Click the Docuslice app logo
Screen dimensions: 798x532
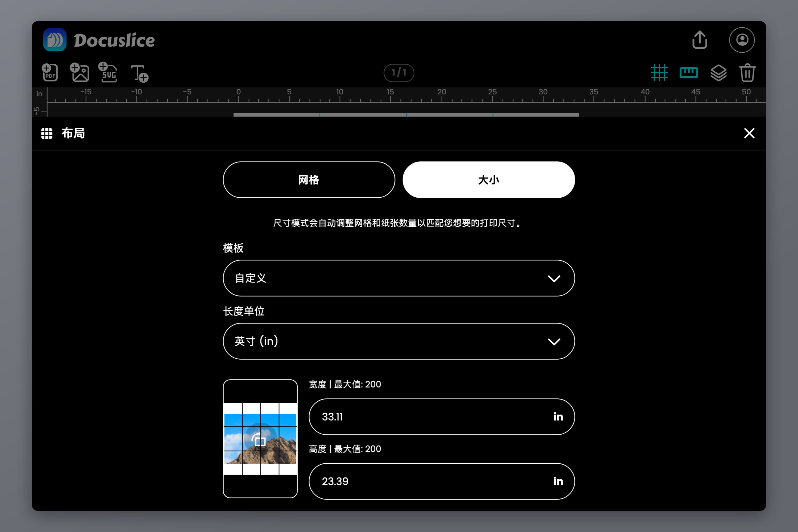click(x=55, y=40)
